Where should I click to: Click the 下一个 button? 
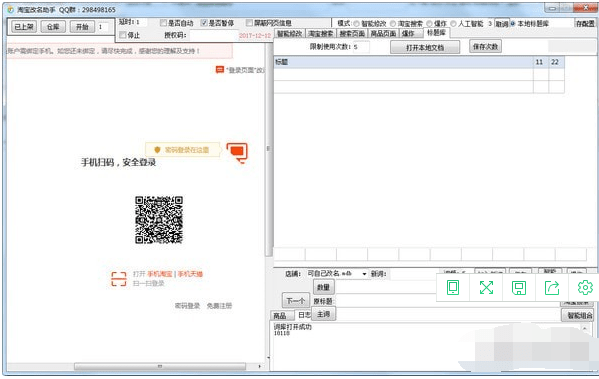(x=295, y=301)
